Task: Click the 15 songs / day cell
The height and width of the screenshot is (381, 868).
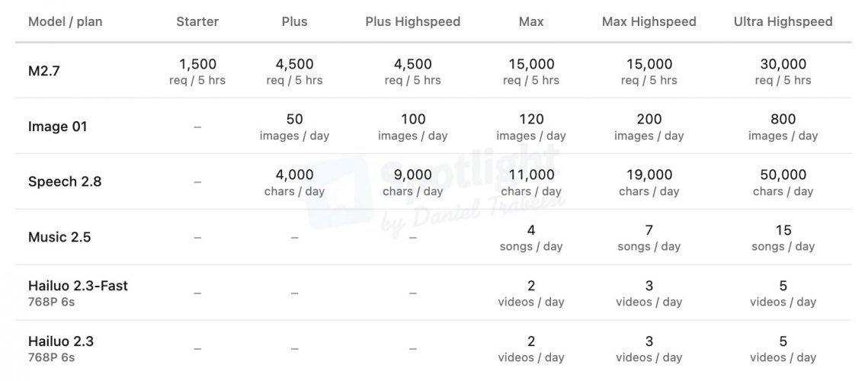Action: [783, 237]
